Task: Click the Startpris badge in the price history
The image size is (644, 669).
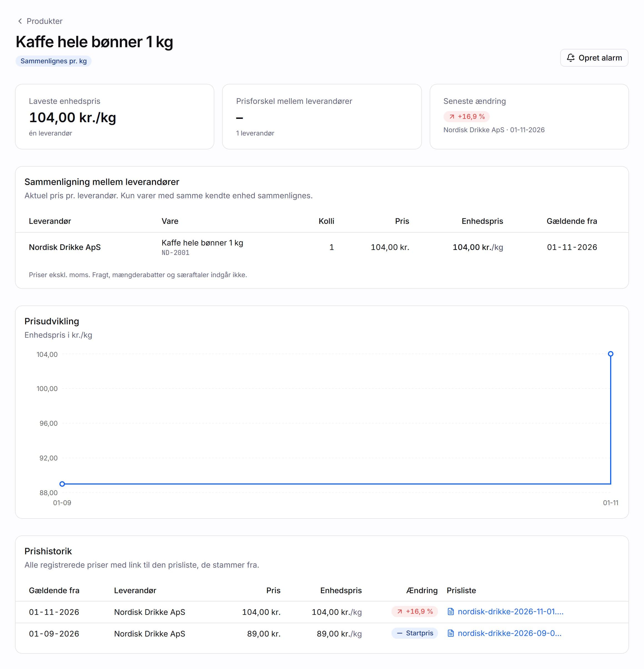Action: click(x=414, y=633)
